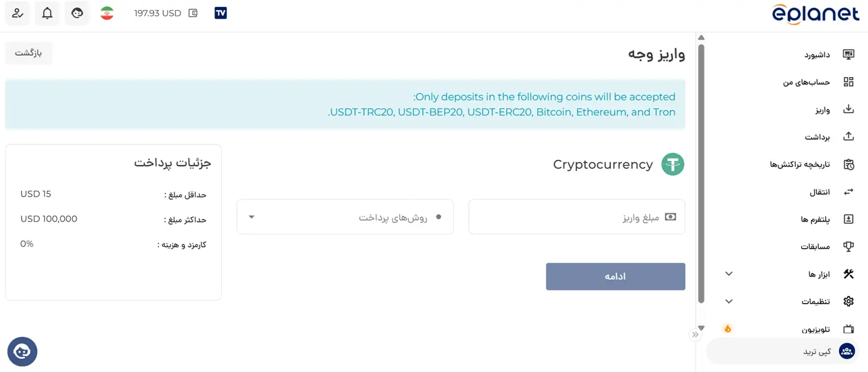Screen dimensions: 868x372
Task: Select the Iran flag language icon
Action: (107, 13)
